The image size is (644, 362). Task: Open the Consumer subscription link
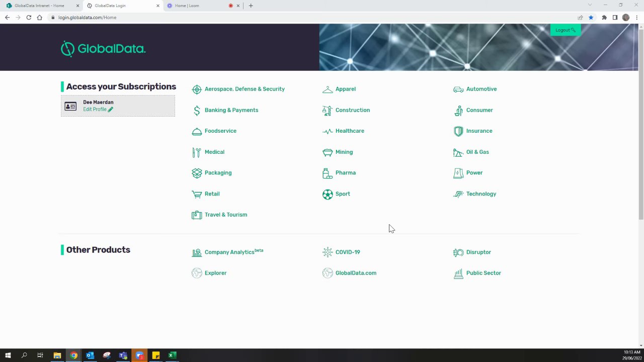pos(479,110)
